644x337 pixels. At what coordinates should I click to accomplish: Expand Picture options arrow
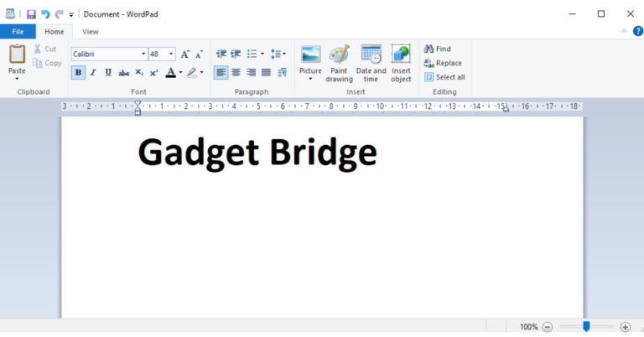[x=310, y=79]
